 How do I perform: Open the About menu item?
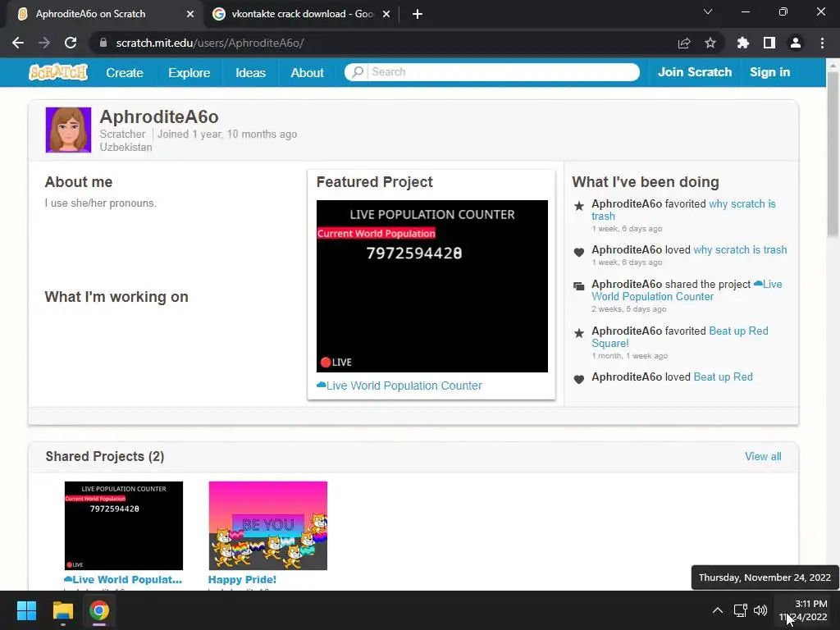click(x=307, y=72)
